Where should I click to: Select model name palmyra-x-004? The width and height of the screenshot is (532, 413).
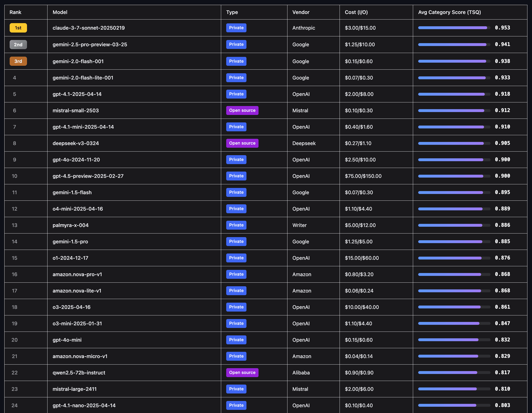tap(71, 225)
